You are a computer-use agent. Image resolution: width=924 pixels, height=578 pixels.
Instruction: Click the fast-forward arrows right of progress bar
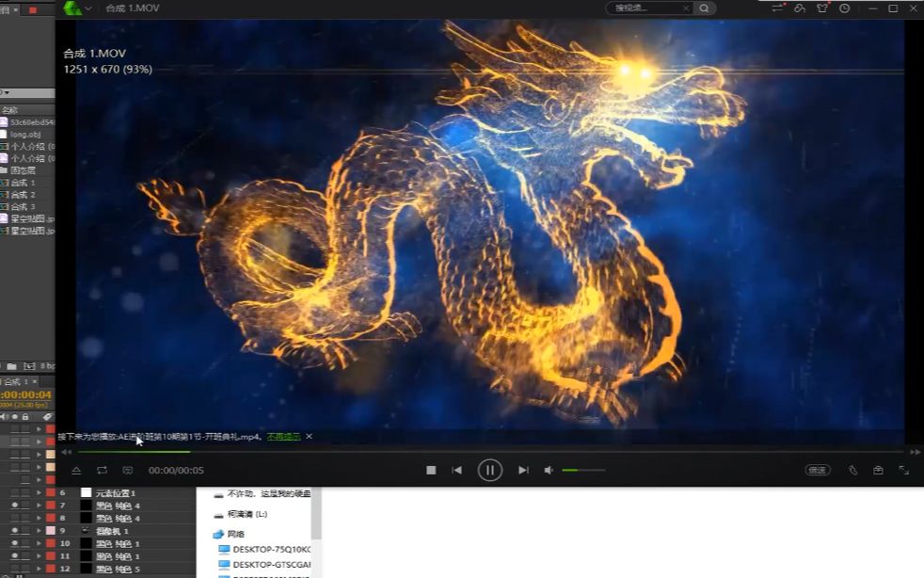click(916, 452)
